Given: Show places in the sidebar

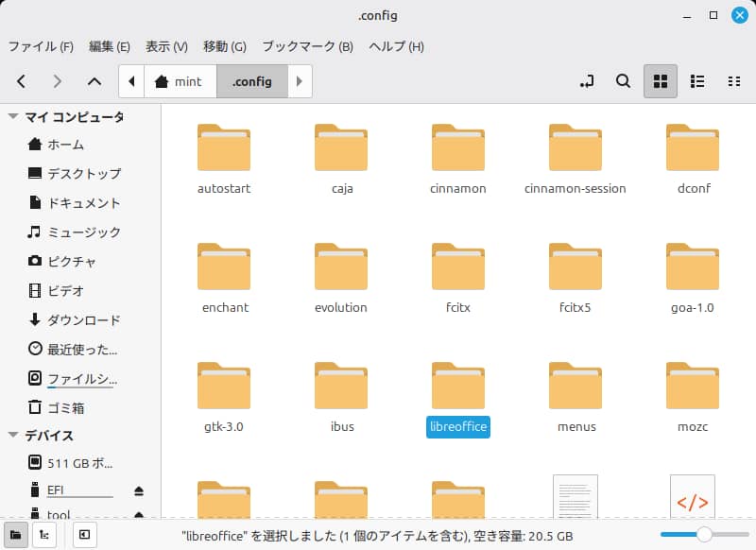Looking at the screenshot, I should pos(13,535).
